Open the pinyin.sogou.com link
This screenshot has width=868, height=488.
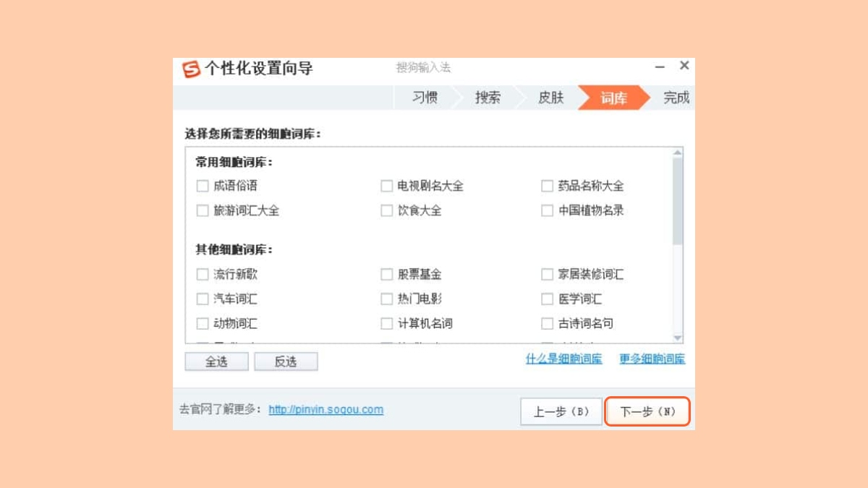click(x=325, y=409)
